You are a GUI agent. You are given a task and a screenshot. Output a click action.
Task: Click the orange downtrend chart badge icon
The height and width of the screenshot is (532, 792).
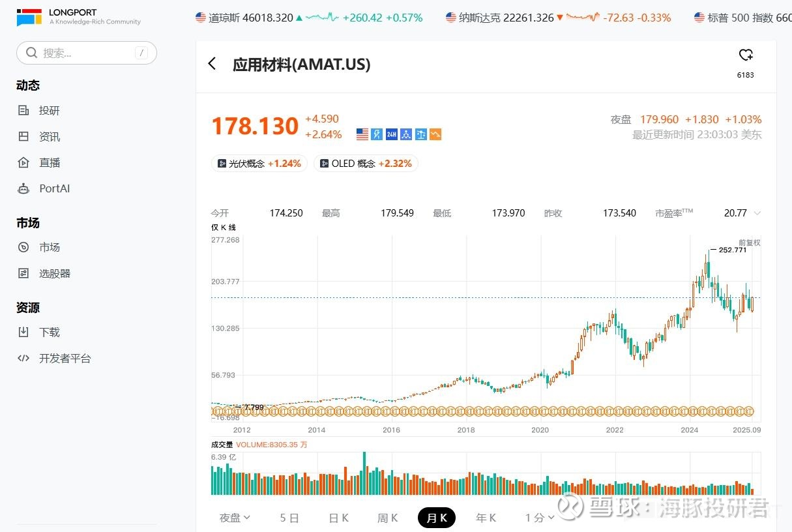tap(435, 134)
